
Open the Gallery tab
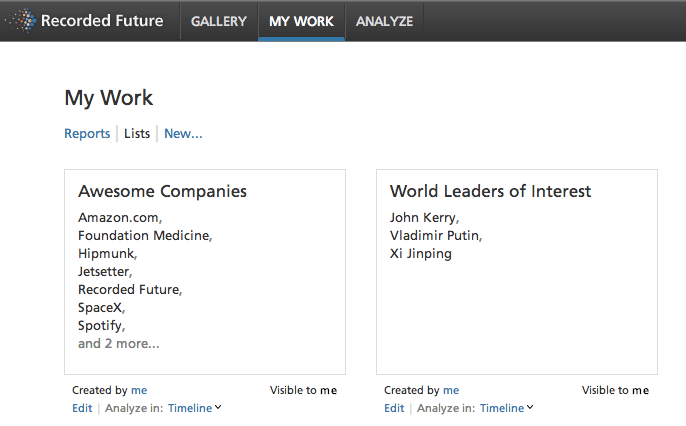[218, 21]
